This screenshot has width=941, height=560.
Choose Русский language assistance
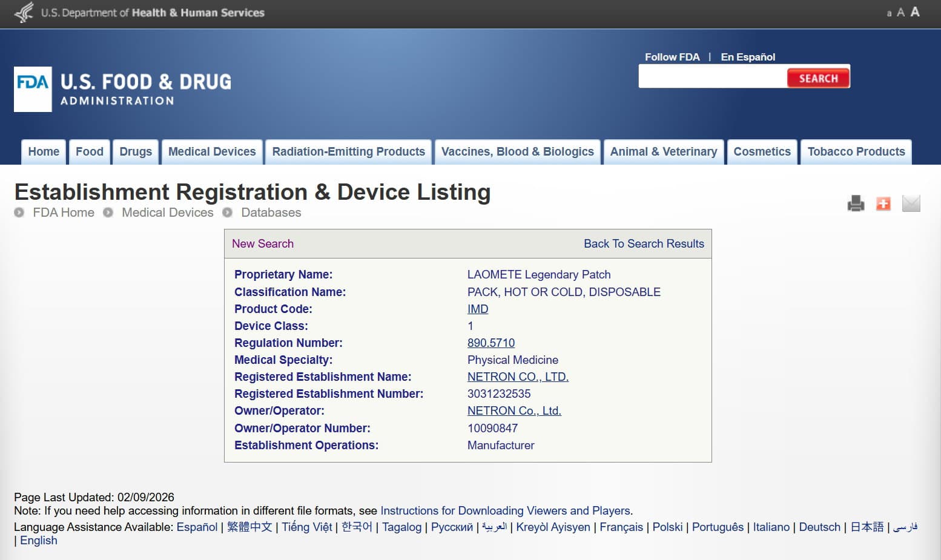click(452, 527)
